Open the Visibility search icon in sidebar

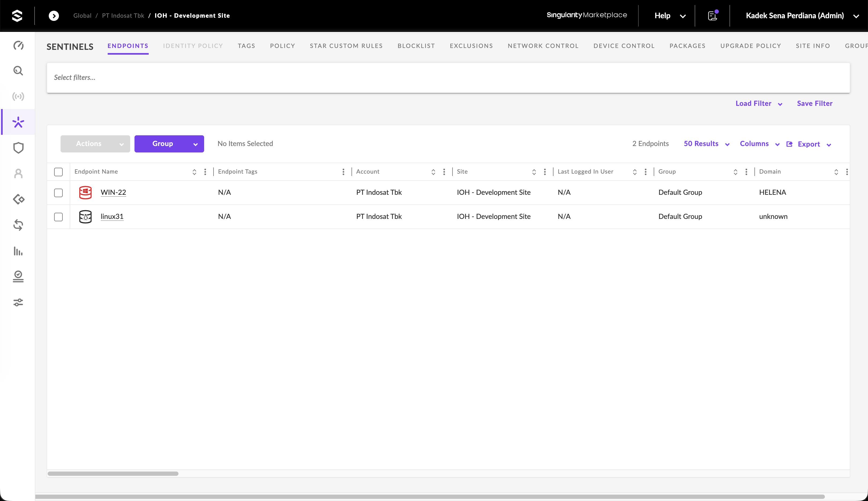pos(18,71)
